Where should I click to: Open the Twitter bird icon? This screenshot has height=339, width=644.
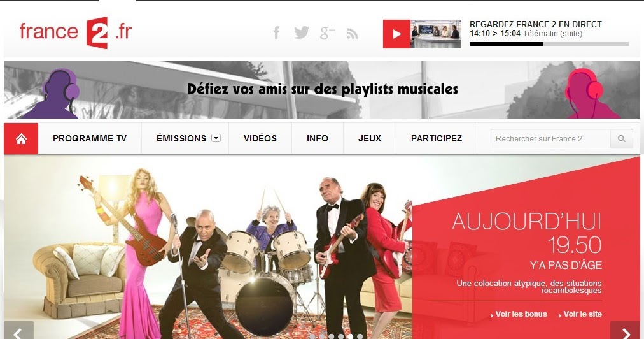pyautogui.click(x=302, y=32)
